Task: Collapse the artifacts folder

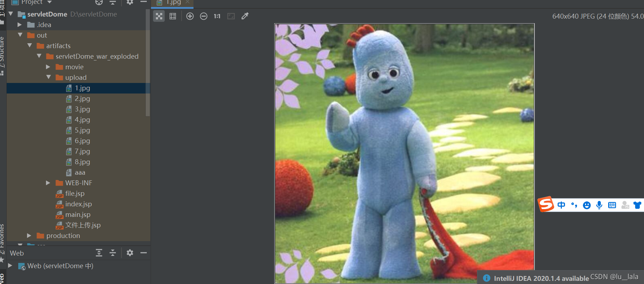Action: (29, 46)
